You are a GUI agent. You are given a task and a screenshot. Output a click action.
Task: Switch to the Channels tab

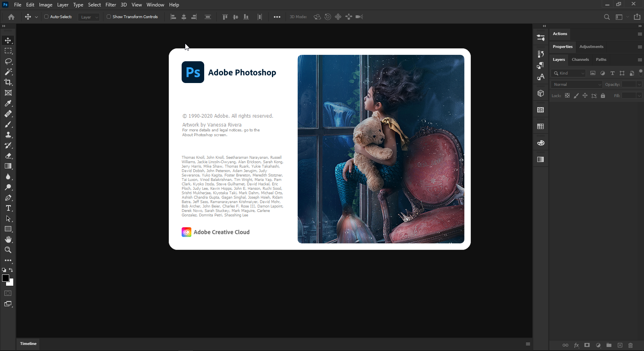point(580,60)
